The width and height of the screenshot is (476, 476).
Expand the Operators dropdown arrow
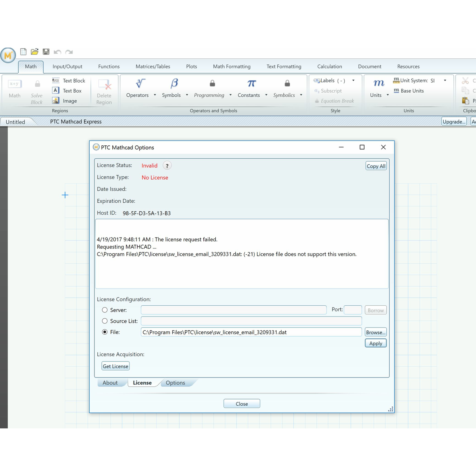coord(155,95)
